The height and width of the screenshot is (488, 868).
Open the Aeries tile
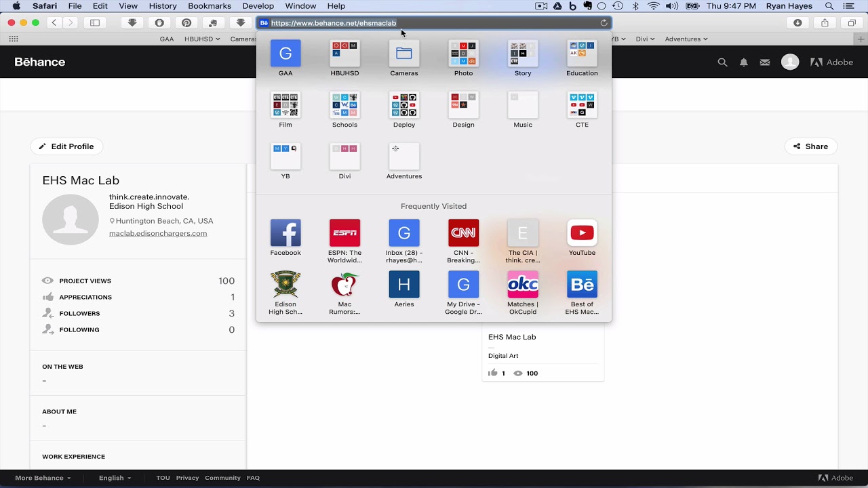404,285
